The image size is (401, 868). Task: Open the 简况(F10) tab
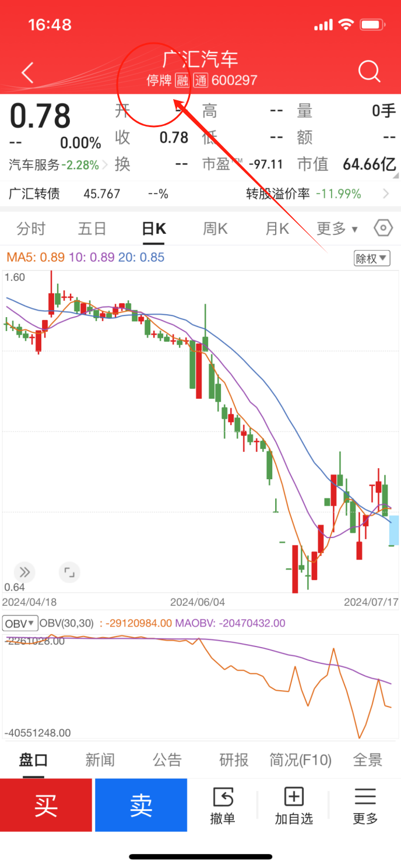pos(300,760)
